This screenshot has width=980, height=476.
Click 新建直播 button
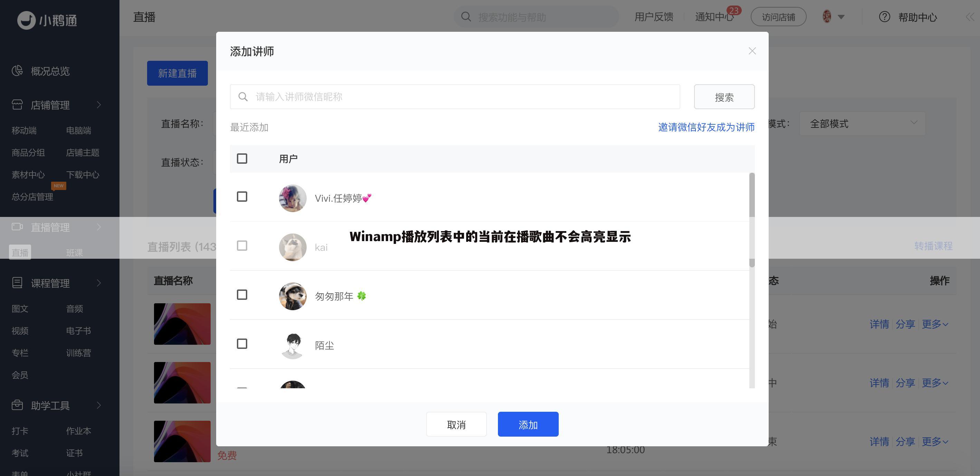click(177, 73)
